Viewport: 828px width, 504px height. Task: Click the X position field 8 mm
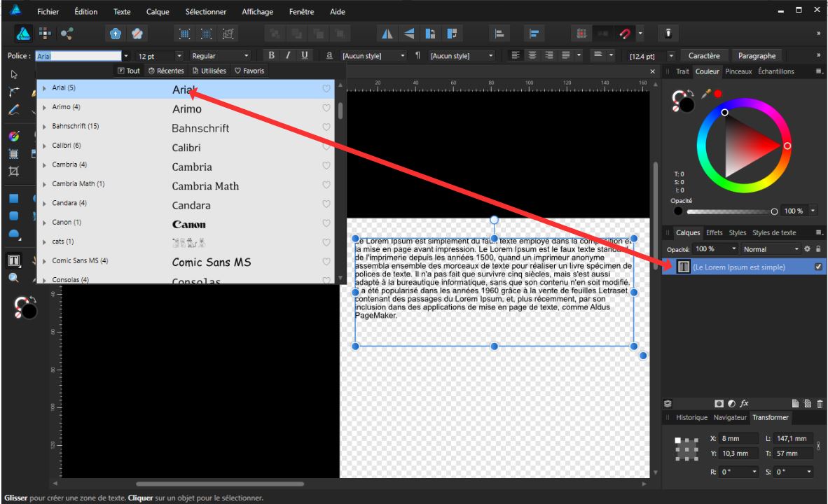click(x=739, y=438)
